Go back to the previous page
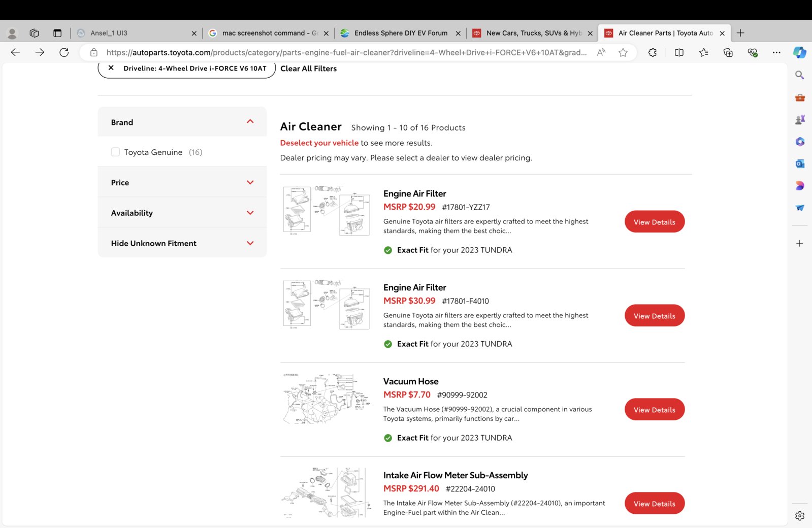Image resolution: width=812 pixels, height=528 pixels. 15,52
